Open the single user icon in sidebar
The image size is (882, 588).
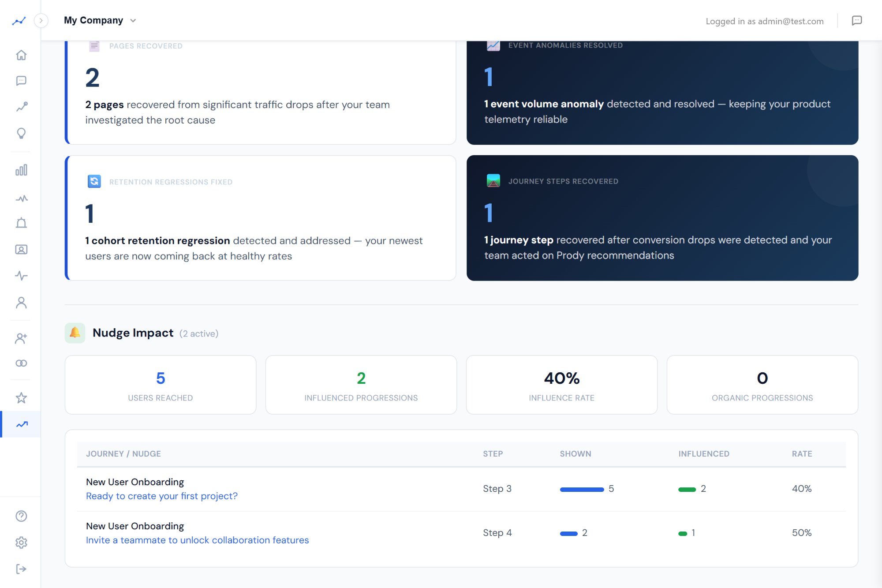pyautogui.click(x=21, y=303)
